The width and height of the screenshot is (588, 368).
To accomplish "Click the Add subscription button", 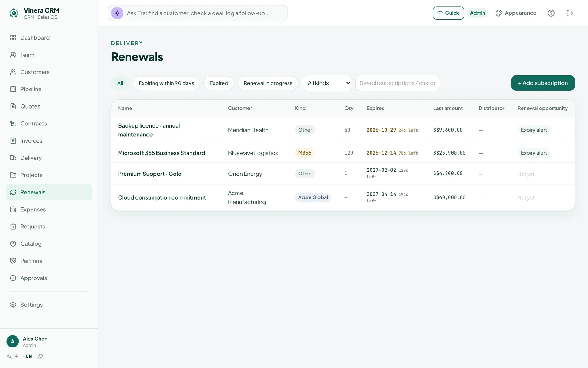I will [543, 83].
